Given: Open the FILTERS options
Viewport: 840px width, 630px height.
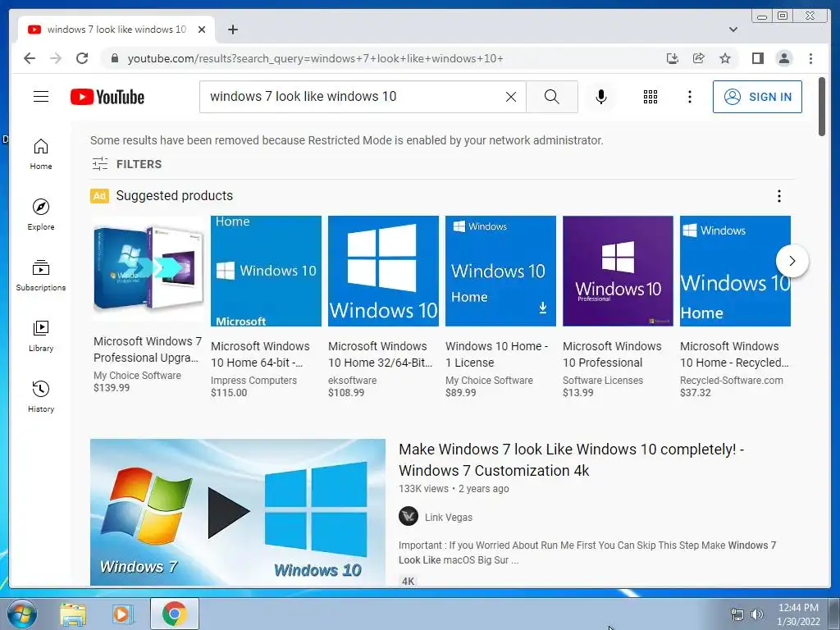Looking at the screenshot, I should (126, 164).
